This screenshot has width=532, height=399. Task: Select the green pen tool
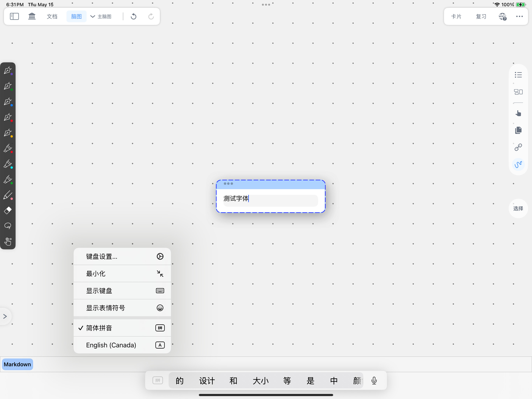pos(8,86)
